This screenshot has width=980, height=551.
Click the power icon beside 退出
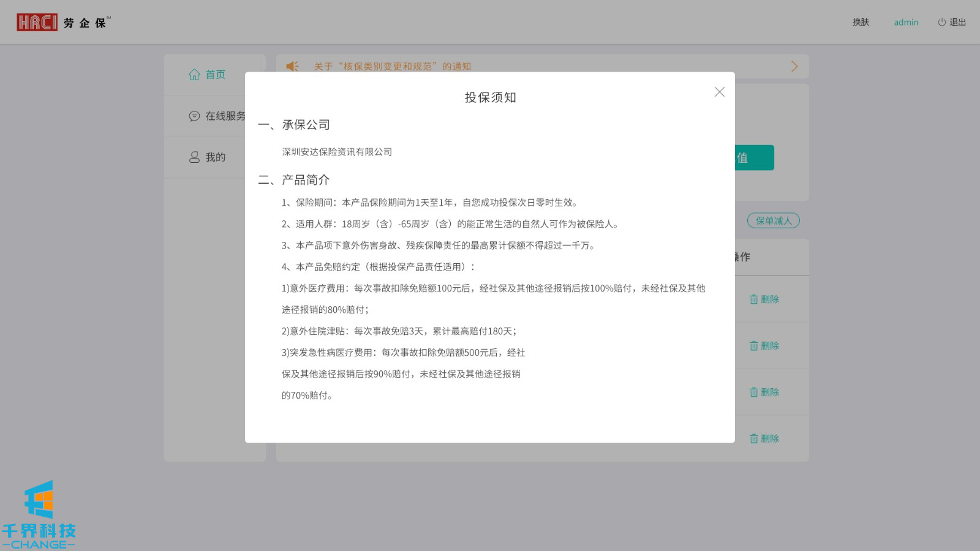point(941,23)
